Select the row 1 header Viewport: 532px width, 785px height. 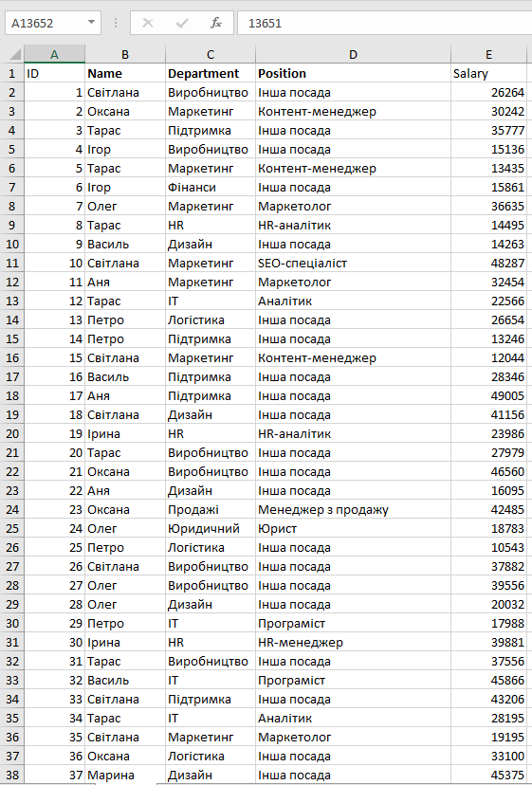tap(12, 74)
